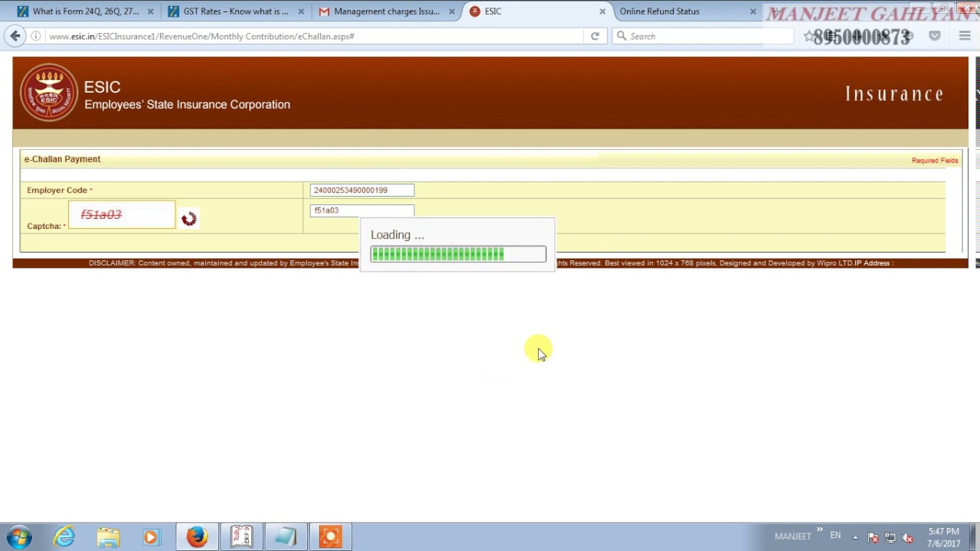Click the 'Loading ...' text
980x551 pixels.
pyautogui.click(x=397, y=235)
